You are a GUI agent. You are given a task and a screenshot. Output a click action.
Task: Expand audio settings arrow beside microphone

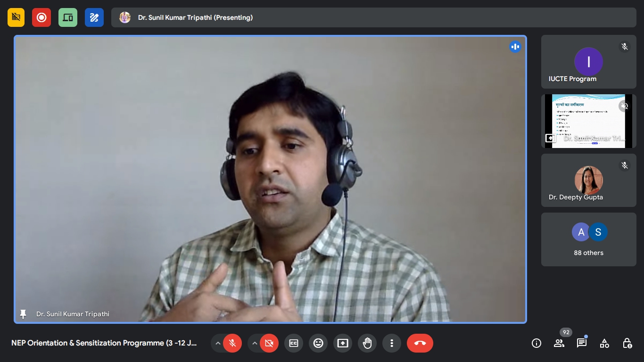218,343
